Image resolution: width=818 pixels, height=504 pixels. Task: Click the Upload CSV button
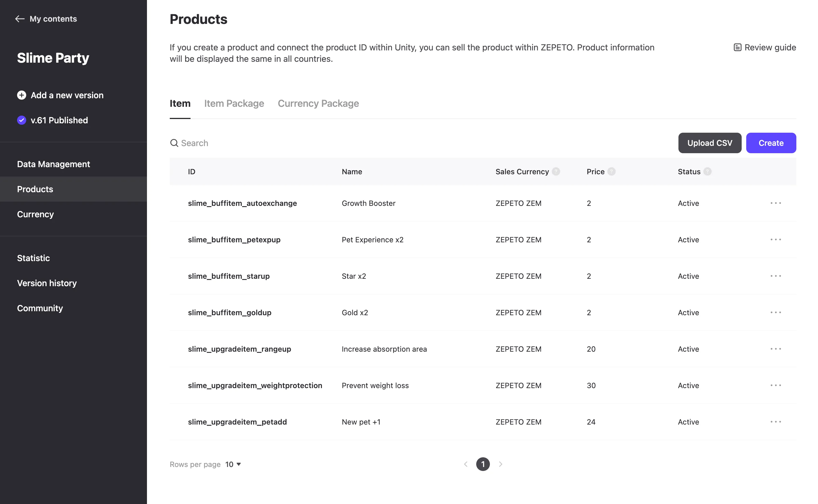[710, 143]
